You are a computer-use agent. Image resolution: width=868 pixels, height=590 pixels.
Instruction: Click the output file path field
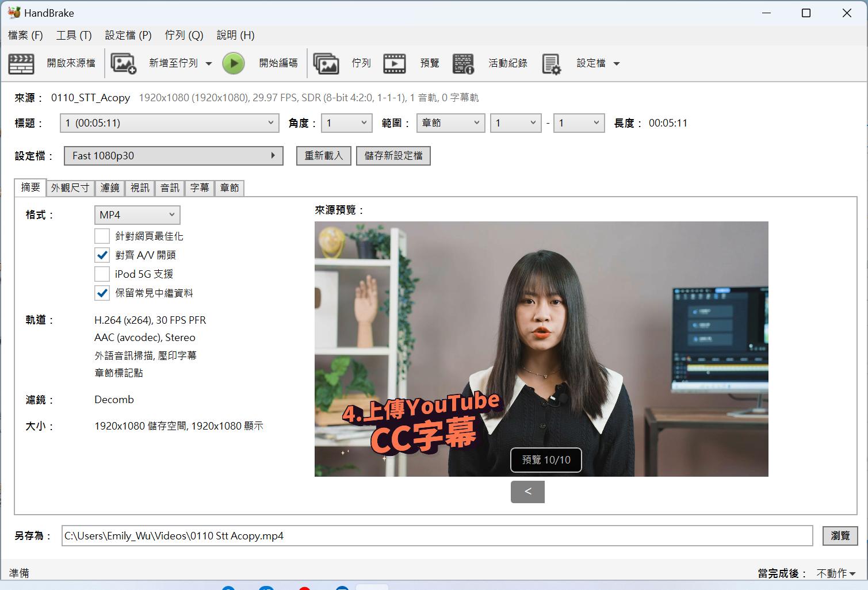coord(403,535)
